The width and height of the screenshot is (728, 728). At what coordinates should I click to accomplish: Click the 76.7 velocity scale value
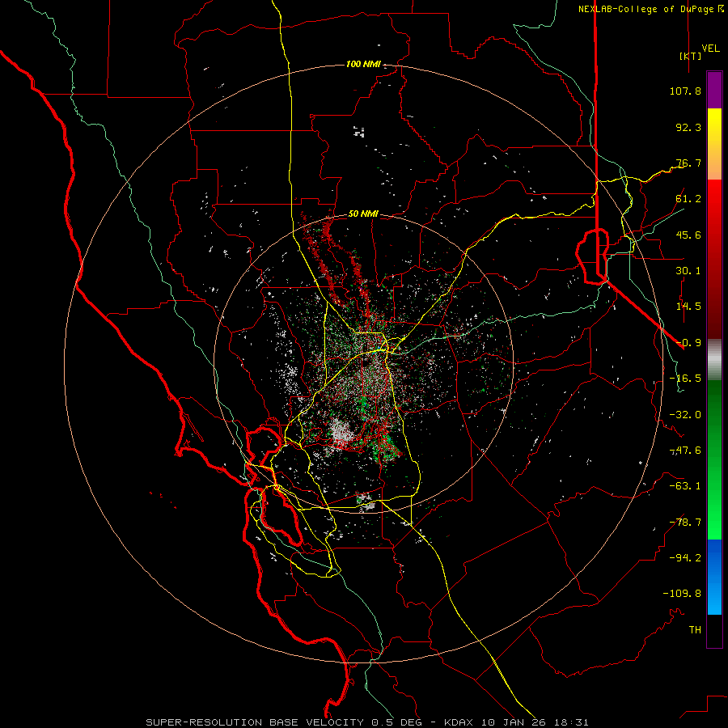pyautogui.click(x=688, y=163)
